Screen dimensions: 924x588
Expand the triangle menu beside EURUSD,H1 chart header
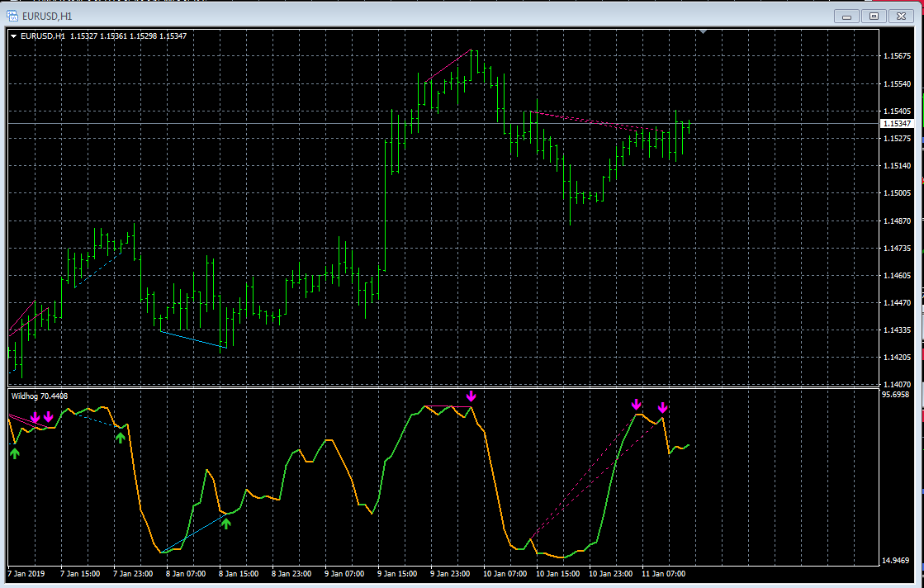tap(13, 36)
